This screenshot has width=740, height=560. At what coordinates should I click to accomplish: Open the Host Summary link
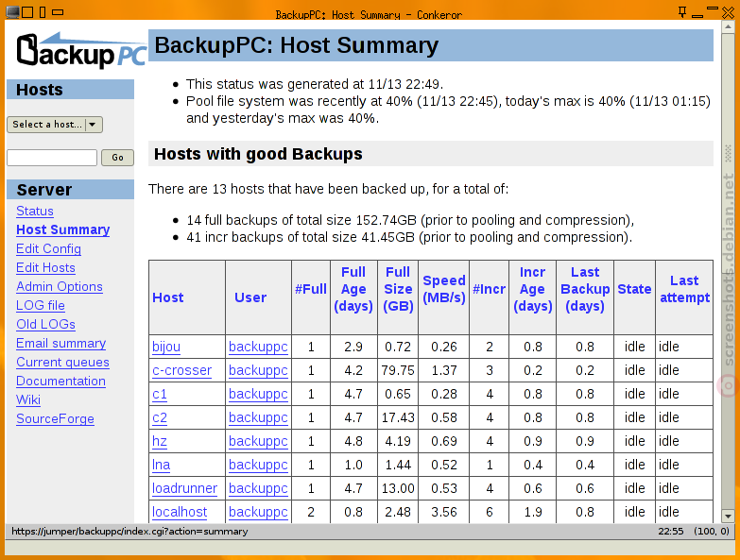62,229
